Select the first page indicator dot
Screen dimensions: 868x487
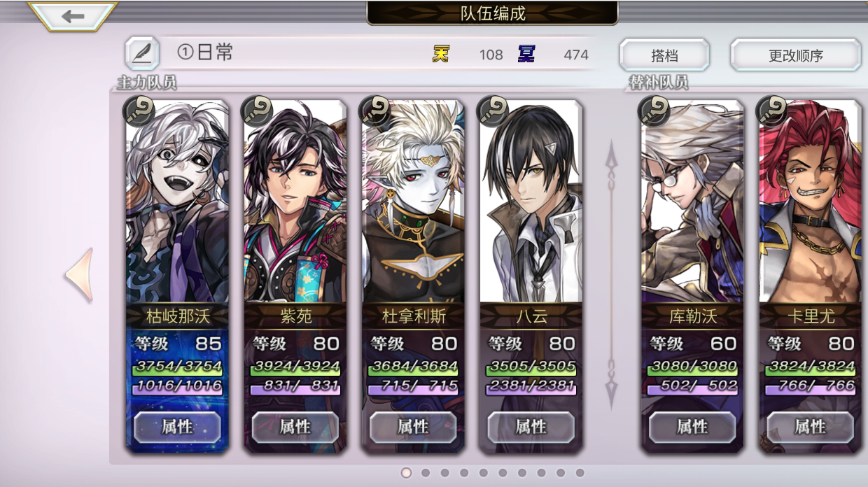(406, 473)
